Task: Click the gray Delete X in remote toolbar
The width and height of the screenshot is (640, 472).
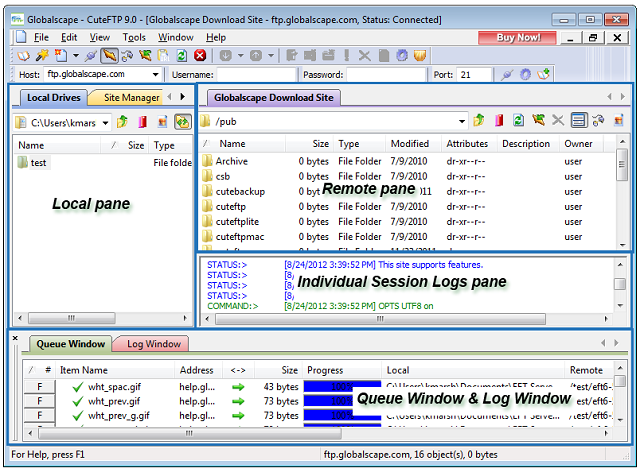Action: tap(558, 121)
